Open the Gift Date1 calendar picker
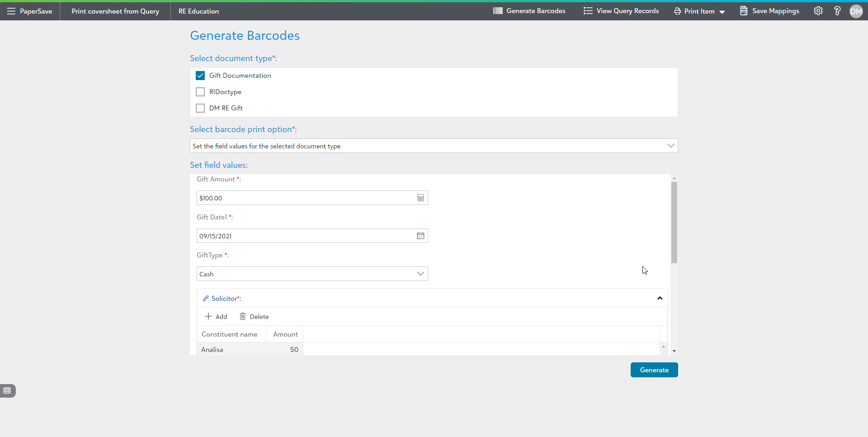This screenshot has height=437, width=868. pyautogui.click(x=420, y=236)
